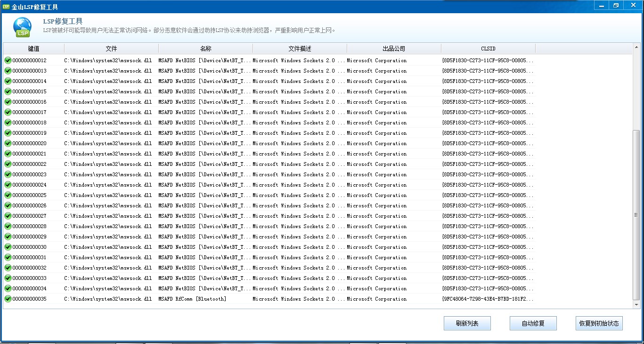The width and height of the screenshot is (644, 344).
Task: Click the green check icon for entry 000000000031
Action: tap(8, 257)
